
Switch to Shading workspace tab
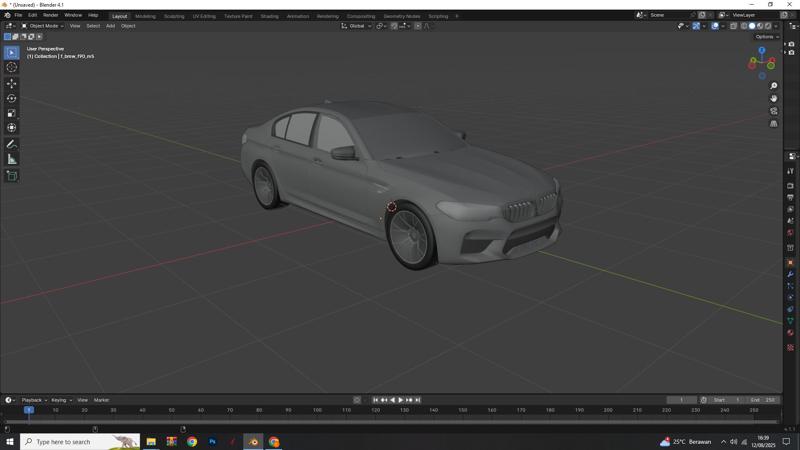point(269,16)
